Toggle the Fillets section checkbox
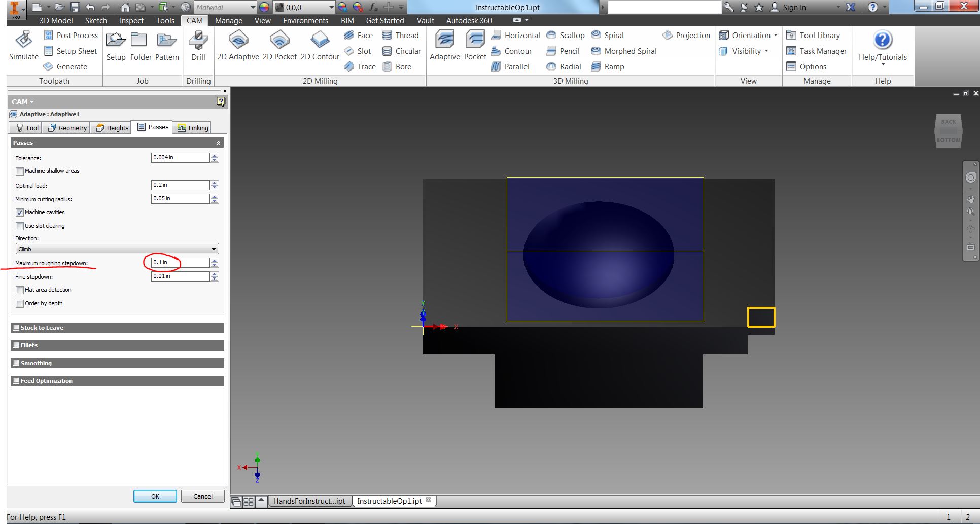Viewport: 980px width, 524px height. (16, 345)
